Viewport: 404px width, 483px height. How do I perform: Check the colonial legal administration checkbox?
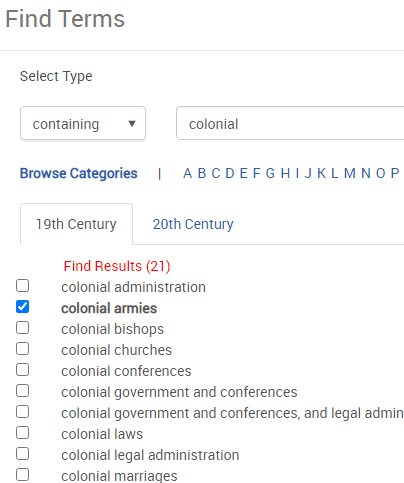click(23, 454)
